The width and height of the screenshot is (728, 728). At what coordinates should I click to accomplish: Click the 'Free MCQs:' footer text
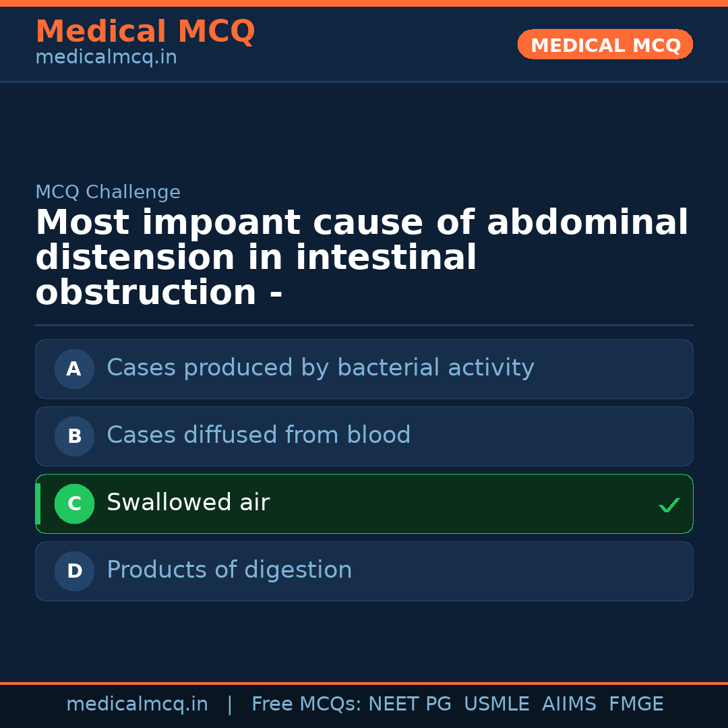tap(307, 704)
